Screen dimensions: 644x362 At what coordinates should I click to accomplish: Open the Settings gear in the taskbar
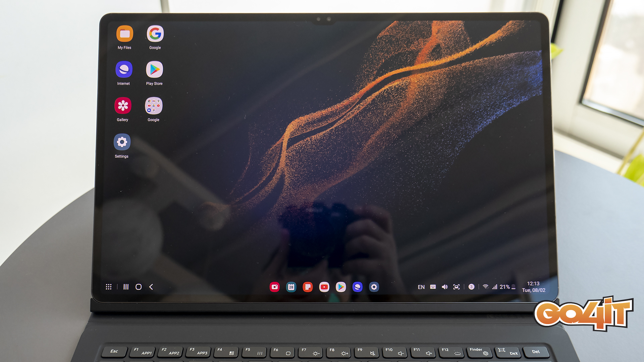pyautogui.click(x=374, y=287)
